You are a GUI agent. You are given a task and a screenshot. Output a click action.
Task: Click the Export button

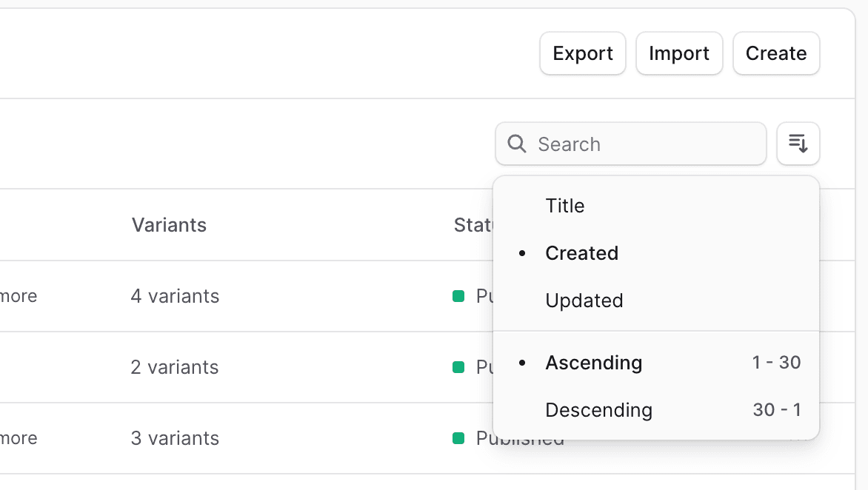(583, 53)
